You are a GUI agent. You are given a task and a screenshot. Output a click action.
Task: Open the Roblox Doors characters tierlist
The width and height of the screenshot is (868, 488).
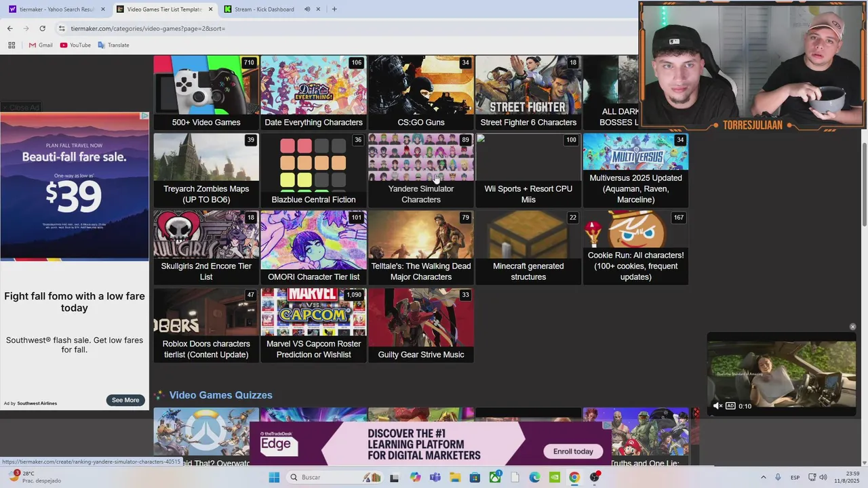click(206, 325)
